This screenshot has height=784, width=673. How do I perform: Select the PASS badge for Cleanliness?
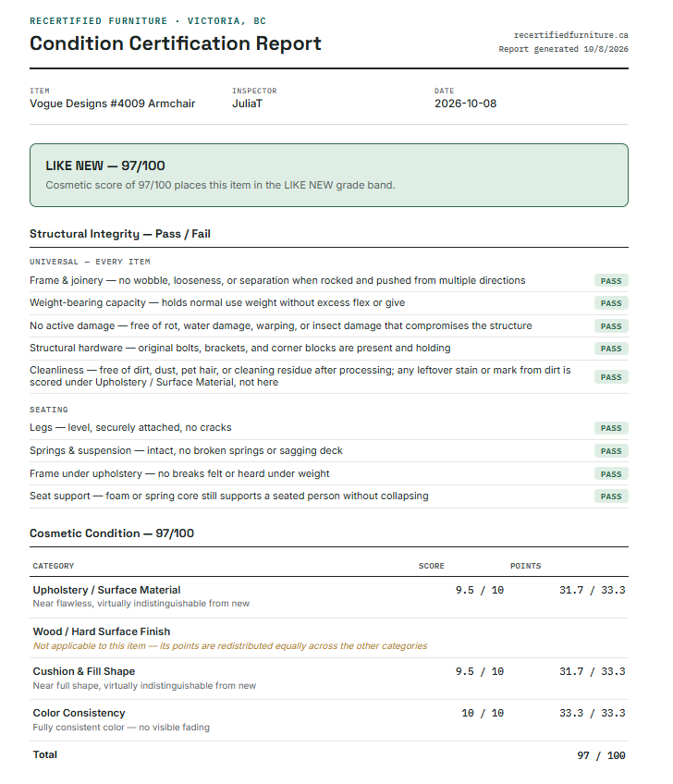pyautogui.click(x=611, y=377)
